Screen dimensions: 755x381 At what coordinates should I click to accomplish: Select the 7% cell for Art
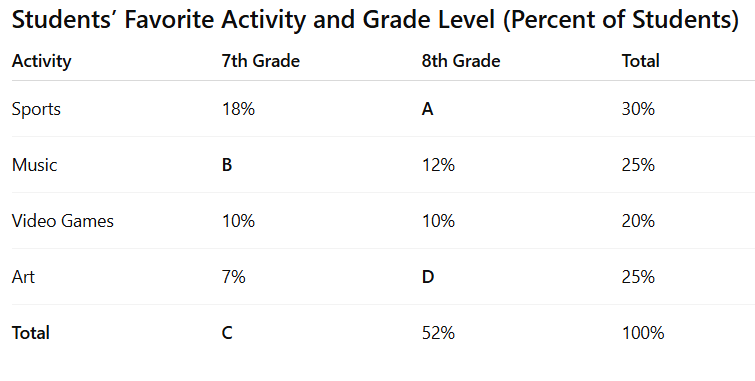coord(234,277)
